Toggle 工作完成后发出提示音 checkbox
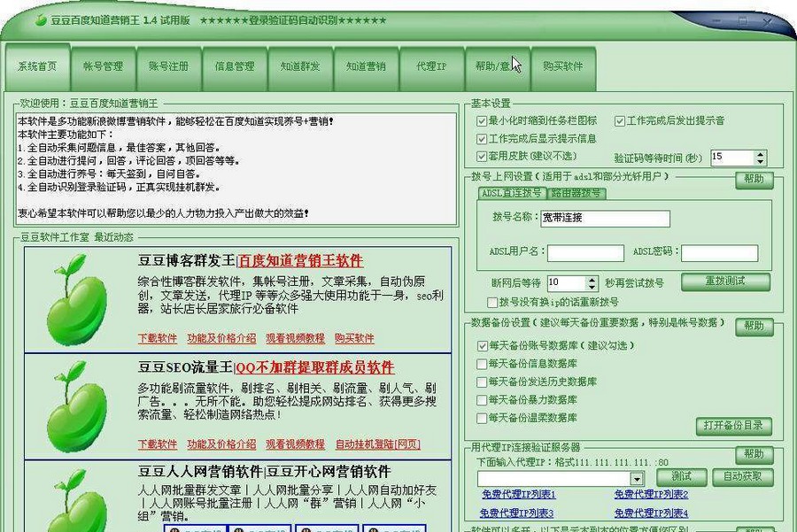 [x=620, y=121]
